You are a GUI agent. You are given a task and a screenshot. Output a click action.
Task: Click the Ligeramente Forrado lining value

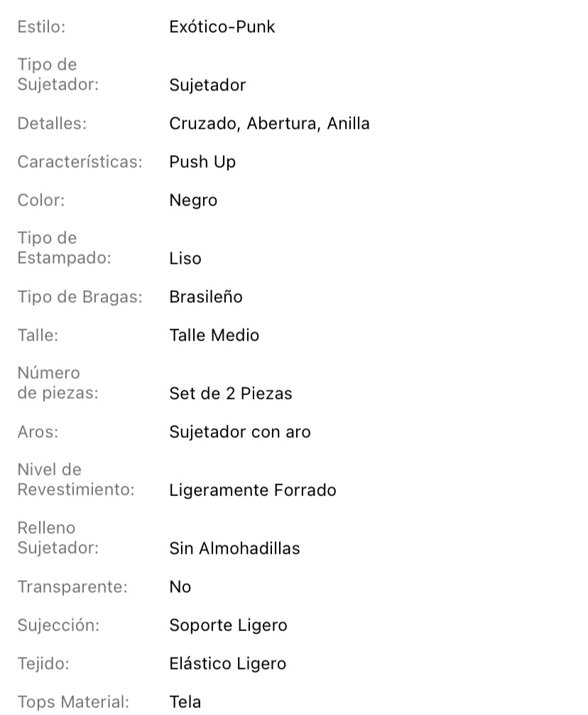click(252, 490)
